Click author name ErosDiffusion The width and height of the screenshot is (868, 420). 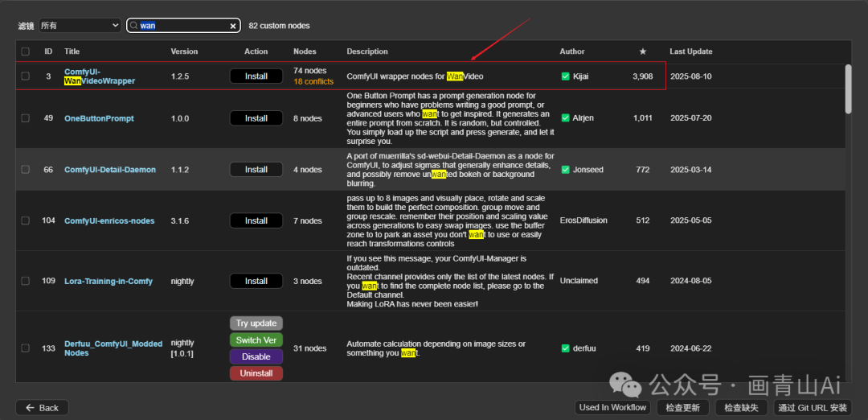583,220
